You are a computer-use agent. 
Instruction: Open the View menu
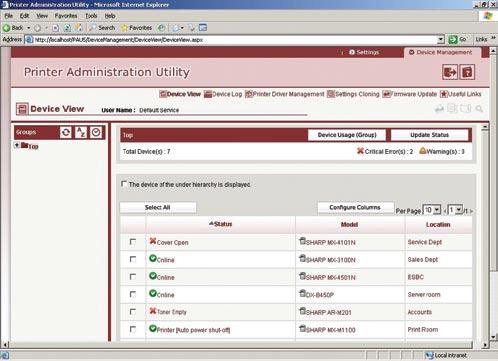pyautogui.click(x=42, y=16)
